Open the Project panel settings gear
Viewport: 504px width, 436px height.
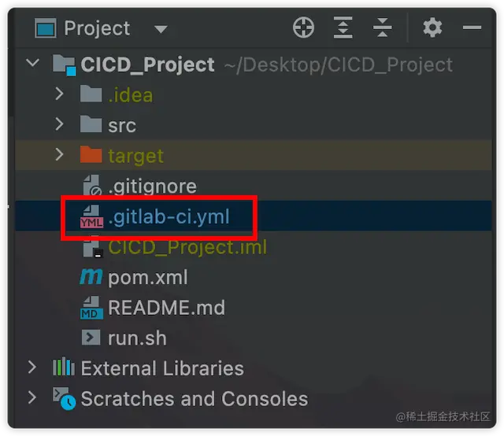point(432,28)
